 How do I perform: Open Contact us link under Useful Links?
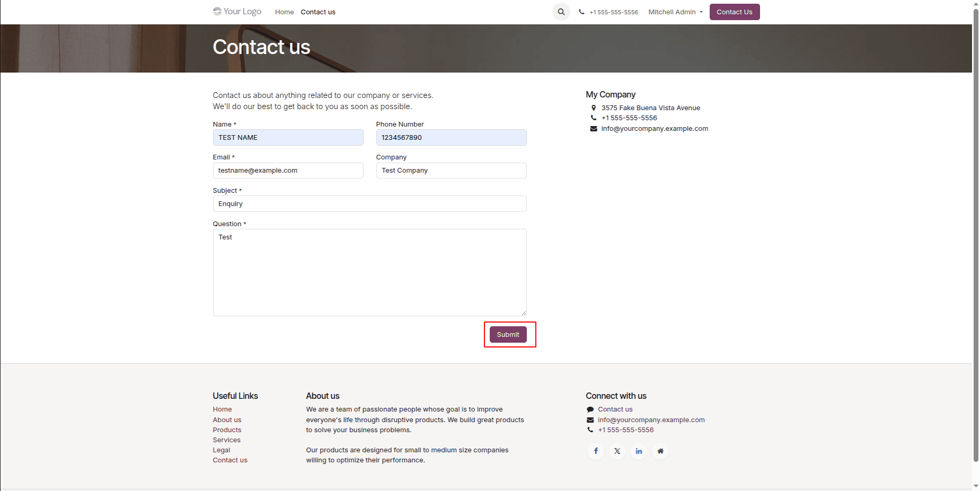tap(230, 460)
